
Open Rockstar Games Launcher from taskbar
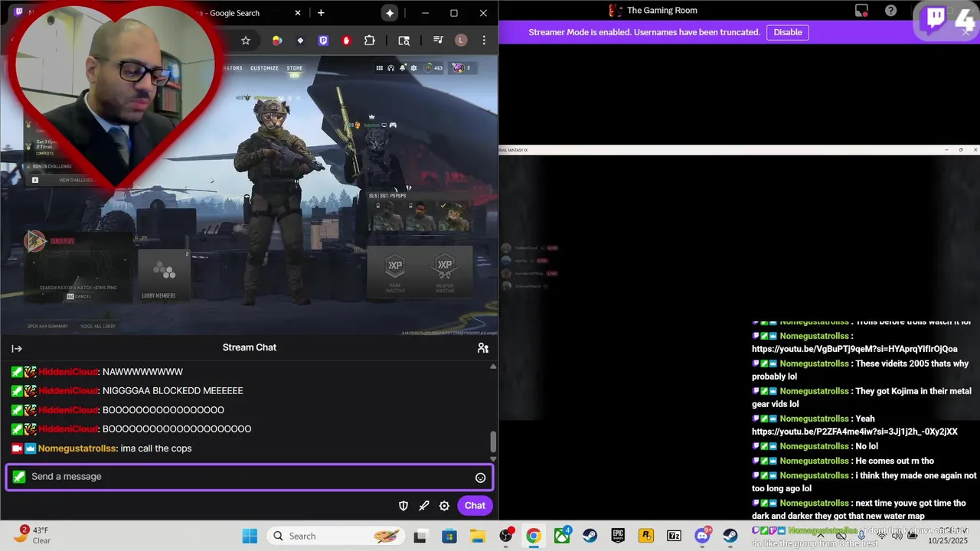click(646, 536)
